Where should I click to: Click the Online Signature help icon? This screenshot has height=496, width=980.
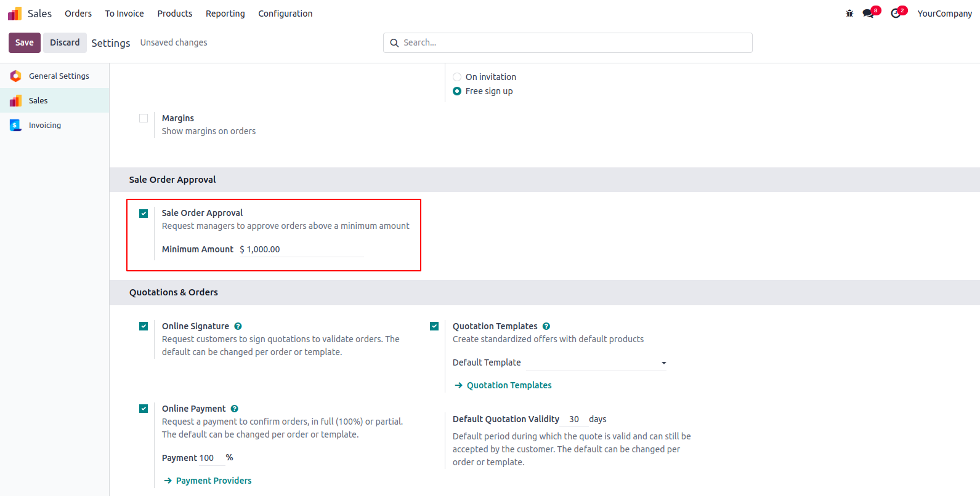click(238, 326)
